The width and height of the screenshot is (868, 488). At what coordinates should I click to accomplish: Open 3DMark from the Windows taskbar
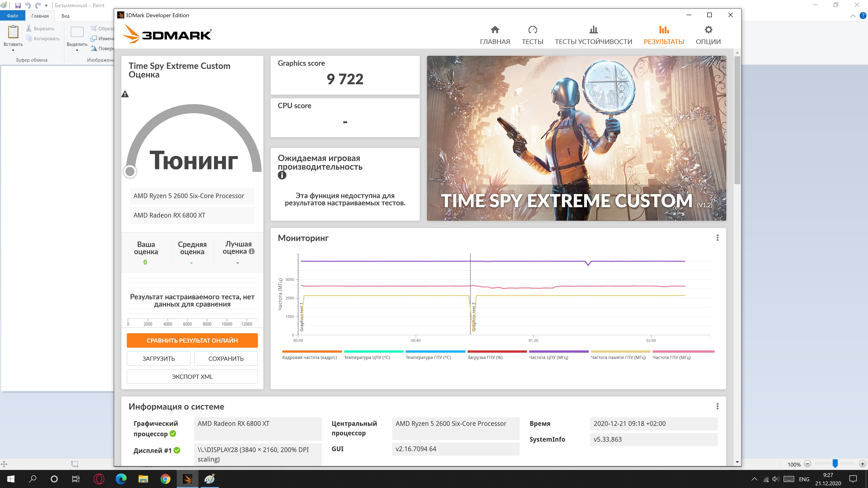tap(188, 479)
